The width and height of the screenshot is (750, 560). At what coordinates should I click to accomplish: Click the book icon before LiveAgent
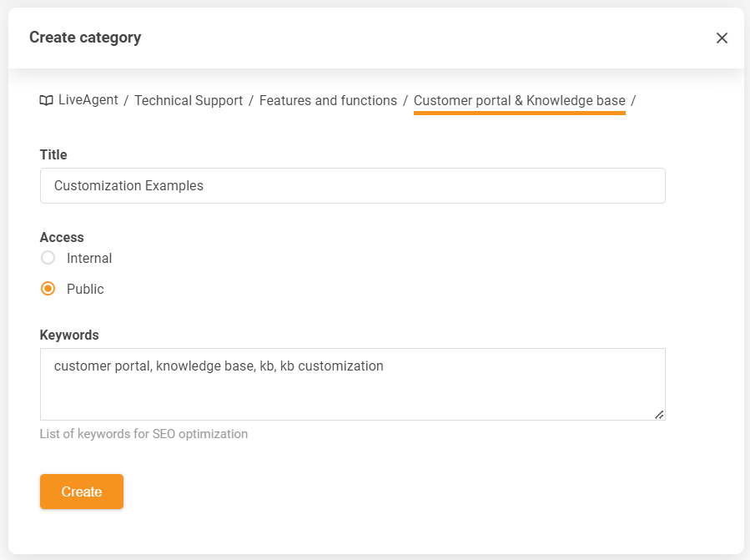point(46,101)
